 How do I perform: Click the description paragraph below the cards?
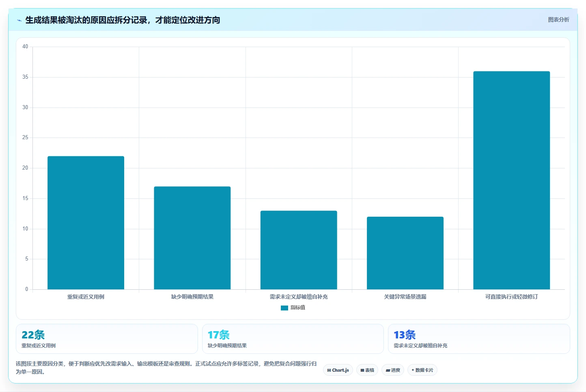coord(166,368)
